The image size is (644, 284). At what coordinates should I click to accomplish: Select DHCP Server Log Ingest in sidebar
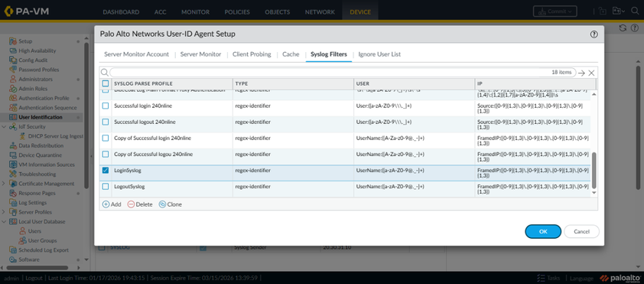point(55,136)
